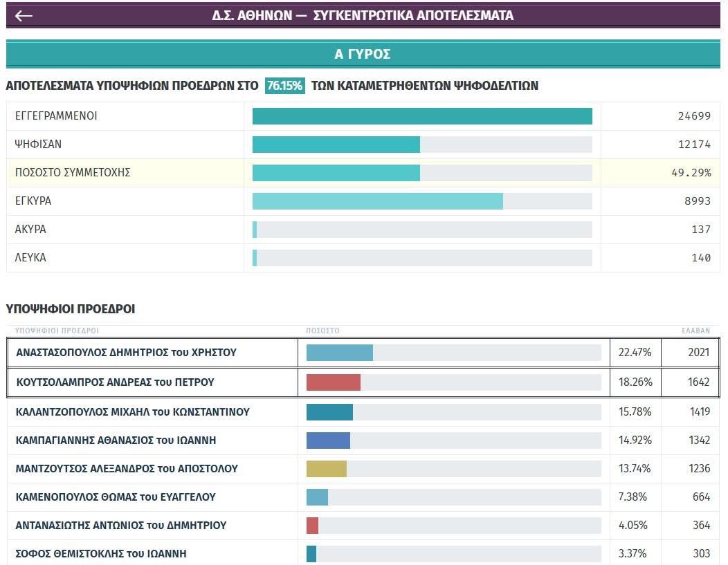The width and height of the screenshot is (728, 565).
Task: Click ΚΑΜΠΑΓΙΑΝΝΗΣ ΑΘΑΝΑΣΙΟΣ blue bar
Action: pyautogui.click(x=327, y=440)
